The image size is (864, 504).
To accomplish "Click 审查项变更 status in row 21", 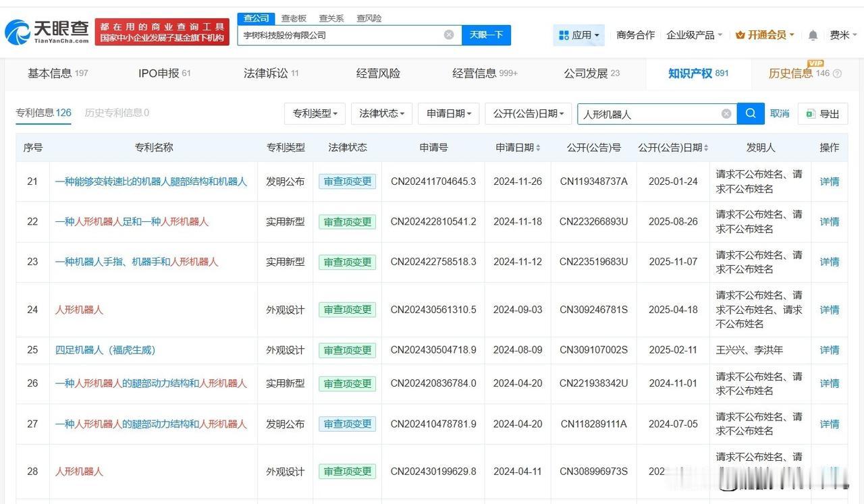I will [347, 181].
